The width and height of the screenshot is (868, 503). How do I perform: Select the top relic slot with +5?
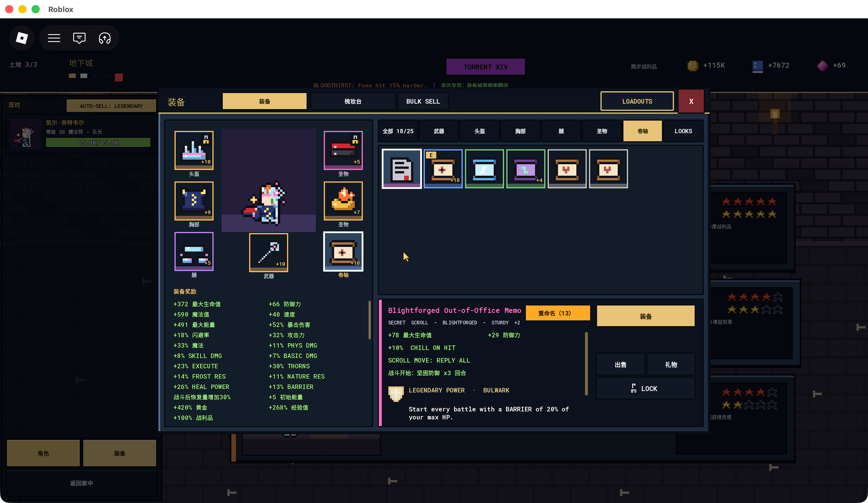click(x=343, y=150)
